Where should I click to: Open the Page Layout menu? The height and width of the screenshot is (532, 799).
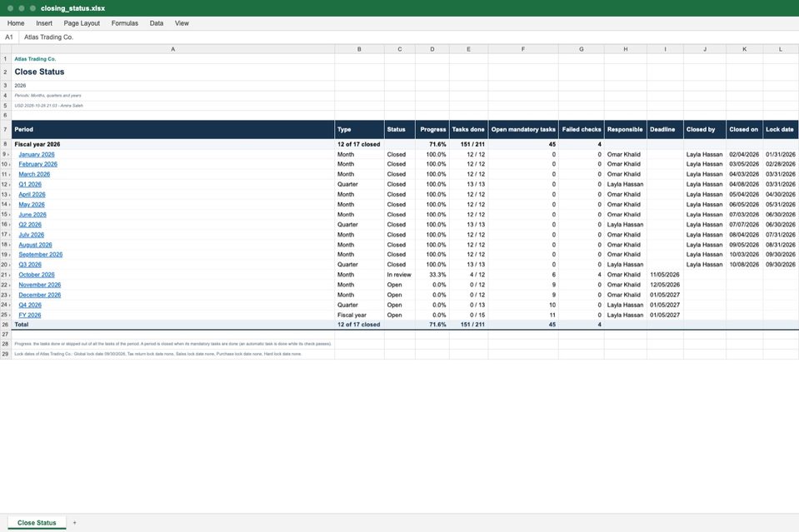[x=82, y=23]
